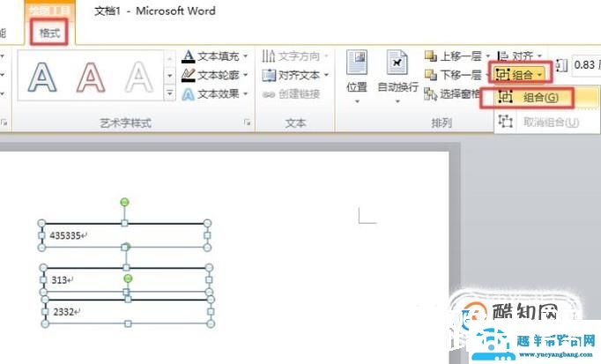The width and height of the screenshot is (601, 364).
Task: Open the 选择窗格 selection pane
Action: point(452,94)
